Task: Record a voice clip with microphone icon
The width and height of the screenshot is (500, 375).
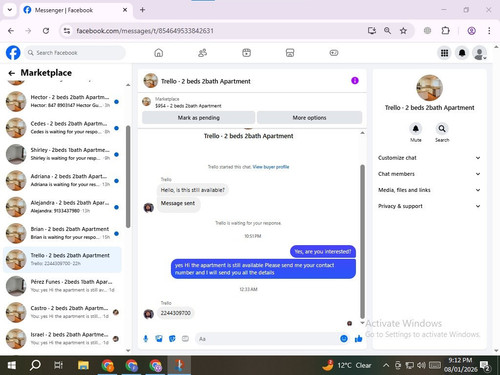Action: coord(146,339)
